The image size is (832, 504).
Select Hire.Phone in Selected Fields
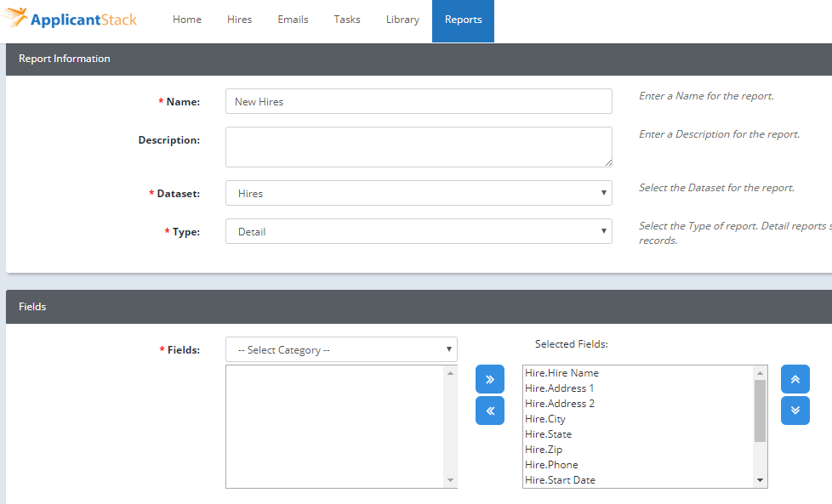(x=638, y=465)
